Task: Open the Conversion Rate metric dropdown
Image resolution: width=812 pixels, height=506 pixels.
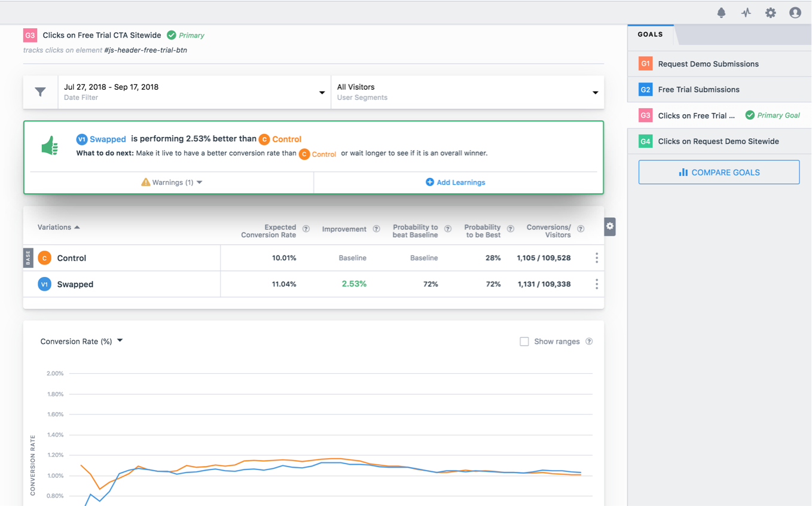Action: [x=82, y=341]
